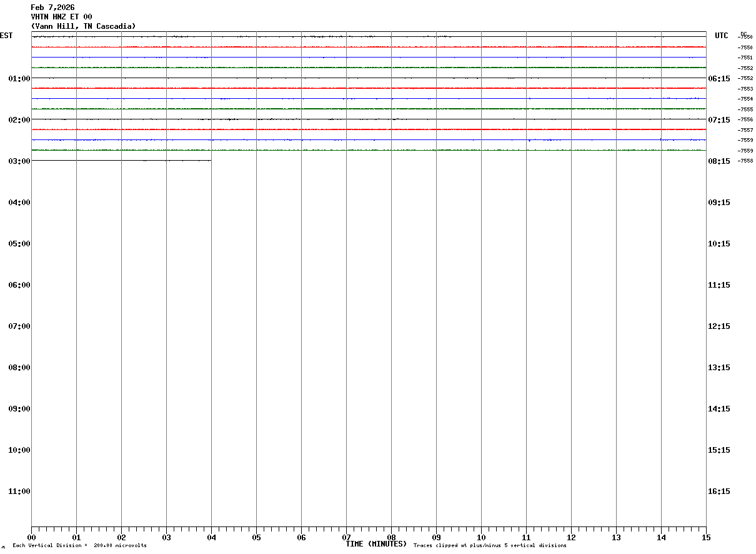
Task: Click the Feb 7,2026 date header
Action: 52,8
